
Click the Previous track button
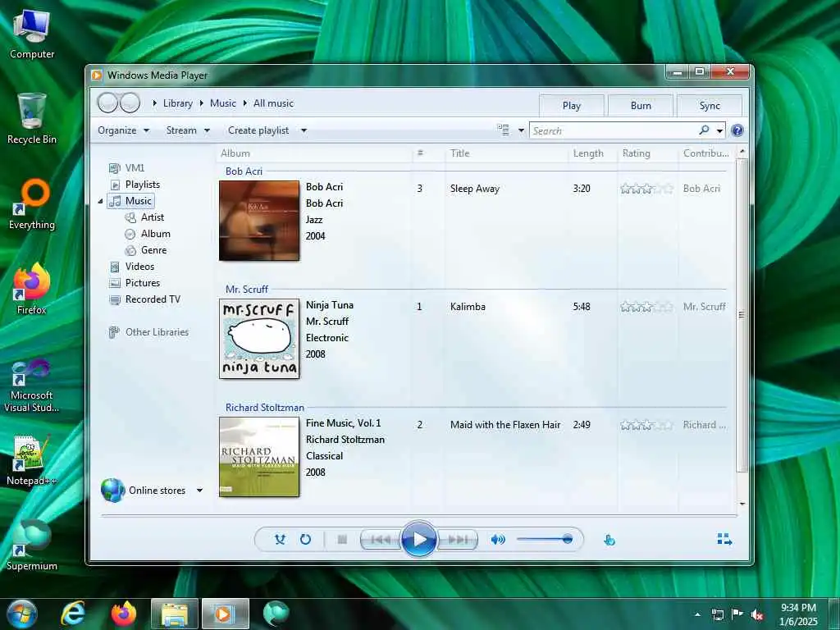pos(380,540)
